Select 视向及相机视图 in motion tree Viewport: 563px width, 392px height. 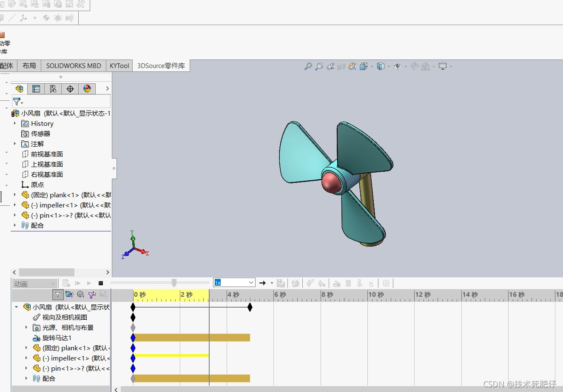pyautogui.click(x=65, y=317)
